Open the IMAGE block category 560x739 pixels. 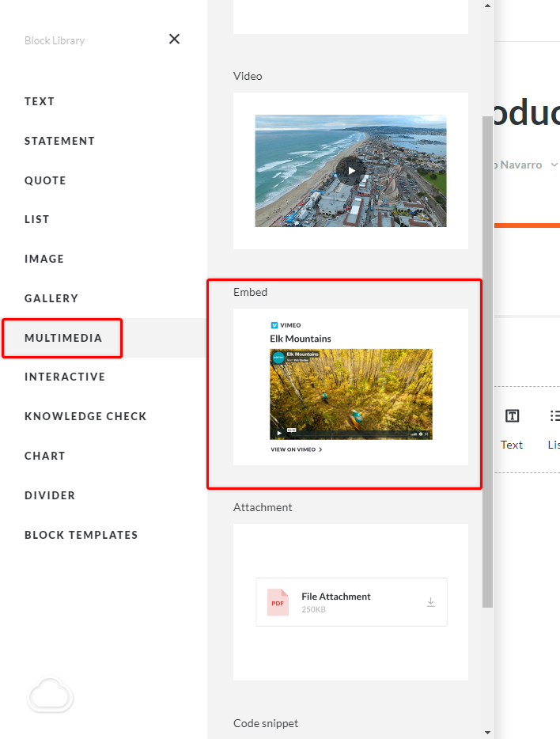click(x=44, y=259)
